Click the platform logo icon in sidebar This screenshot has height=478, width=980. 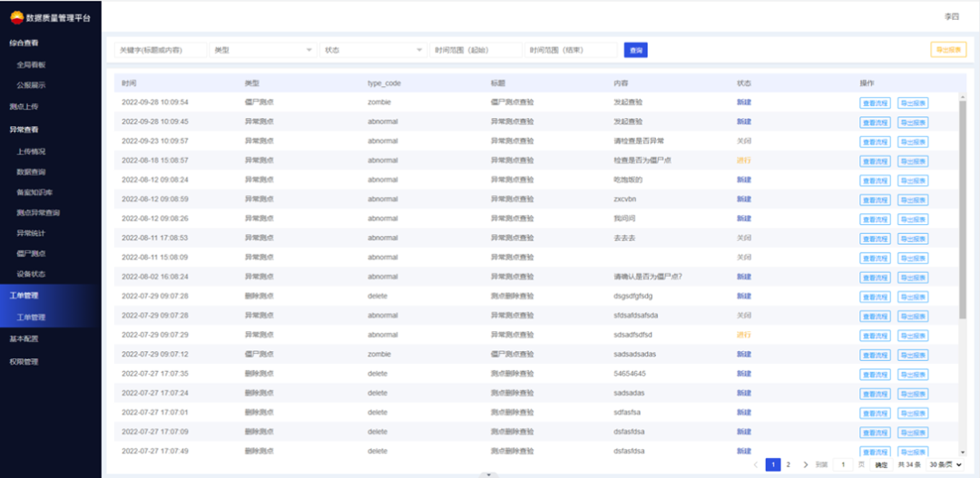17,17
